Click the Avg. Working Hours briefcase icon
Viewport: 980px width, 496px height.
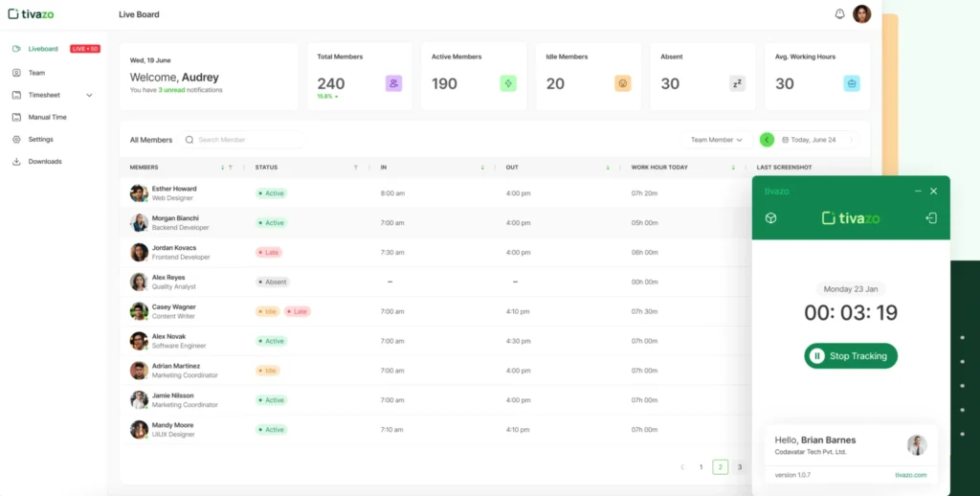(x=851, y=83)
